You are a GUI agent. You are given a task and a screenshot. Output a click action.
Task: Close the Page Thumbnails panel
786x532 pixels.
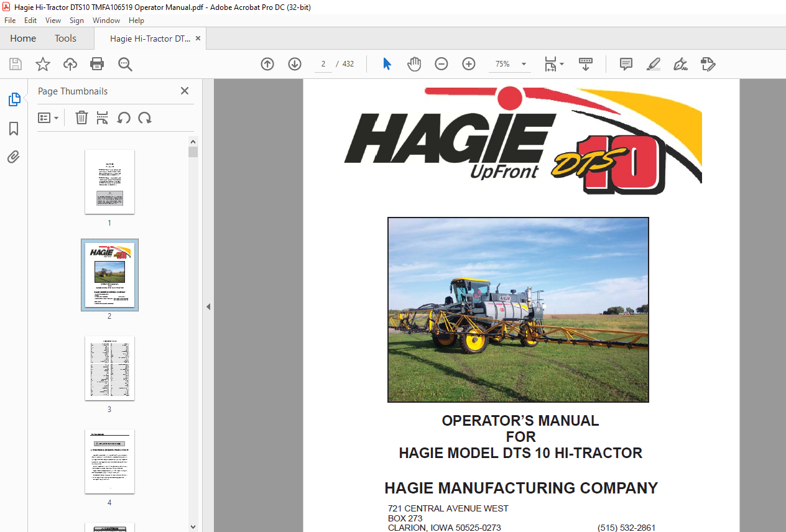point(185,91)
